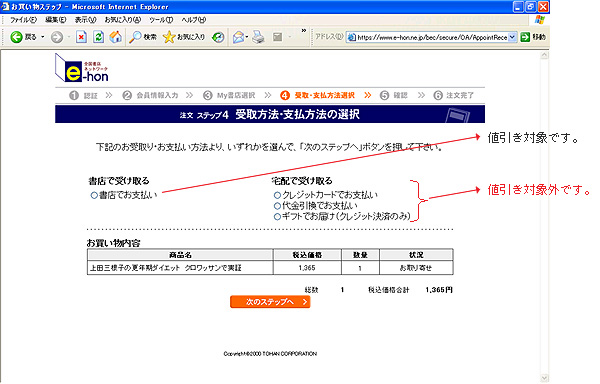Click the Print icon
600x384 pixels.
[x=258, y=37]
